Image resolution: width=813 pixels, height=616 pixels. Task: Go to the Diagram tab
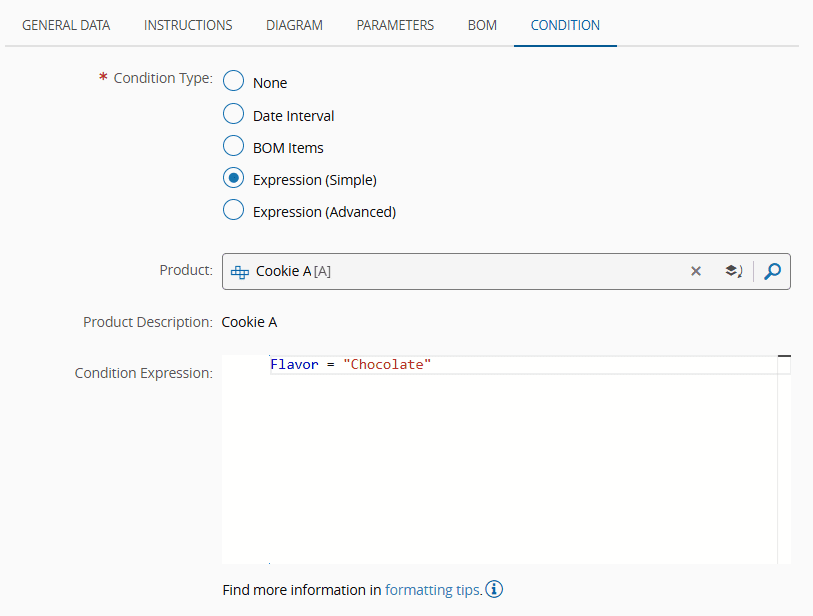pyautogui.click(x=294, y=25)
